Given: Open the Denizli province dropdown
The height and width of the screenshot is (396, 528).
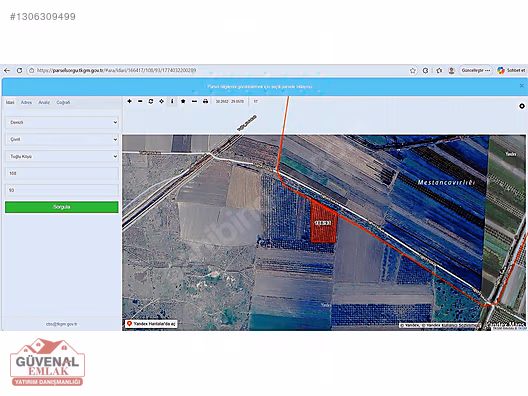Looking at the screenshot, I should (62, 123).
